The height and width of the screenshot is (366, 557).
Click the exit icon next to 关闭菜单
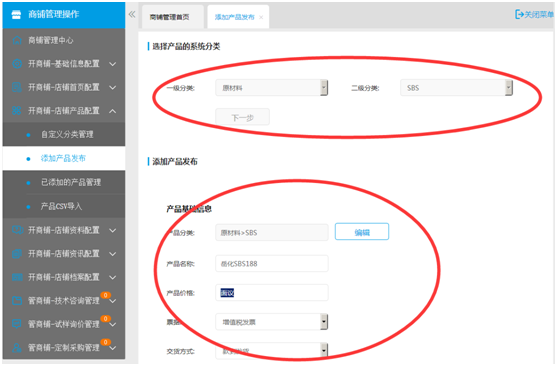click(519, 14)
